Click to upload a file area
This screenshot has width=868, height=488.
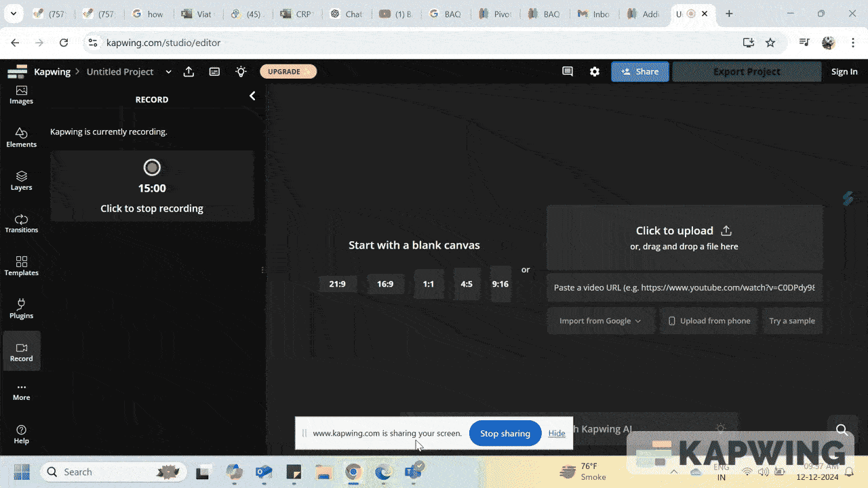pyautogui.click(x=684, y=237)
